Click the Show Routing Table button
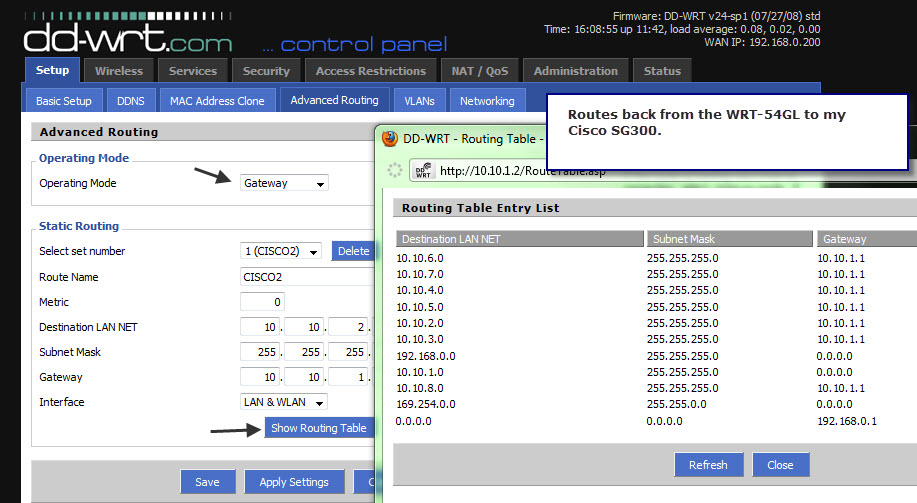 319,428
